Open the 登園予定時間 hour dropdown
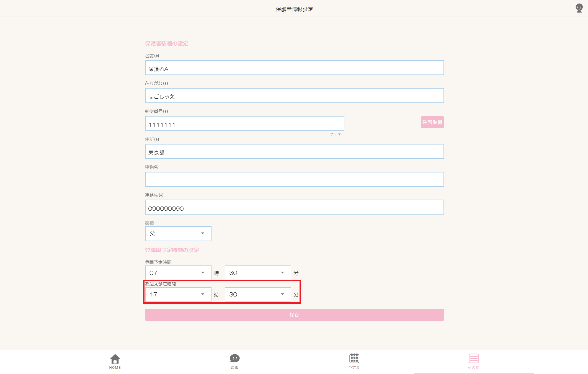Screen dimensions: 588x374 (x=178, y=273)
